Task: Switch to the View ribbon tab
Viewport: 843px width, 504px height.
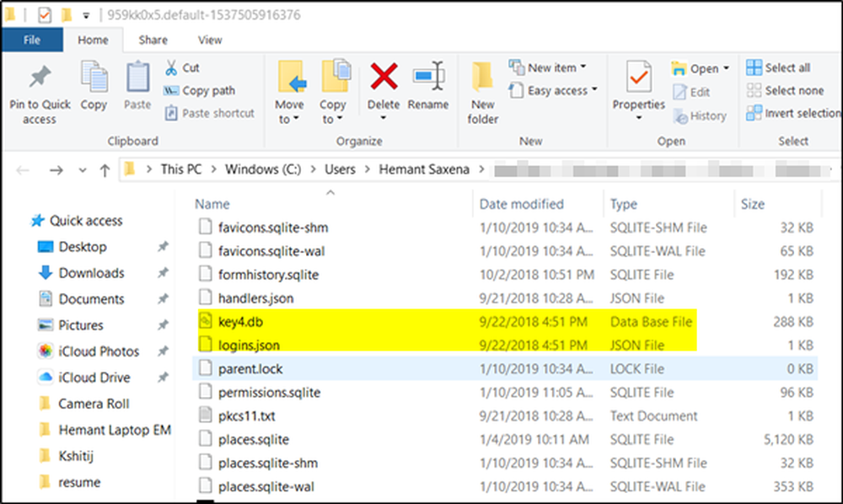Action: point(209,40)
